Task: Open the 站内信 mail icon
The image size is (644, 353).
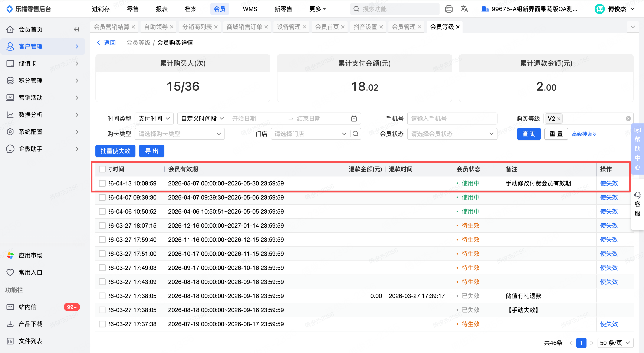Action: click(10, 307)
